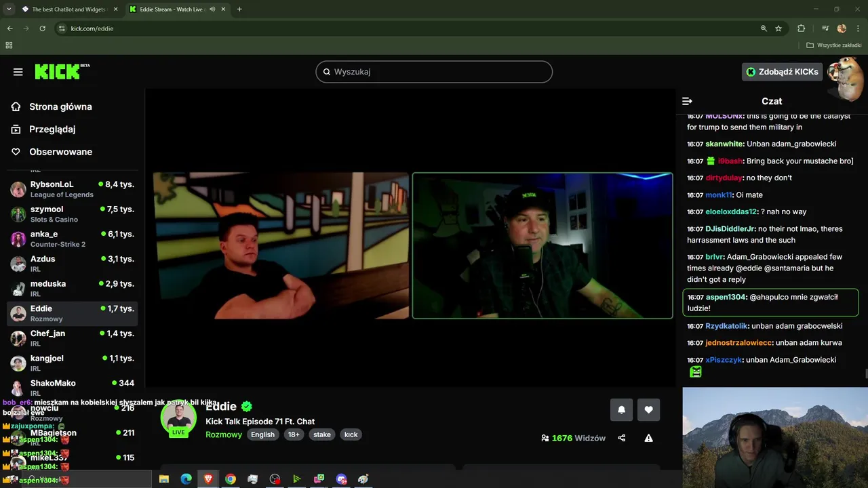Open Brave browser from taskbar
868x488 pixels.
[x=208, y=479]
